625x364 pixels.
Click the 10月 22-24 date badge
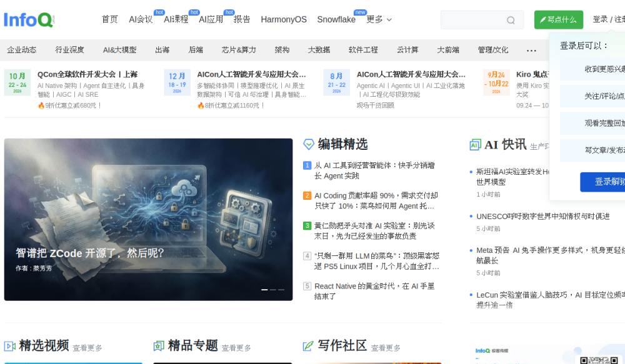tap(17, 82)
